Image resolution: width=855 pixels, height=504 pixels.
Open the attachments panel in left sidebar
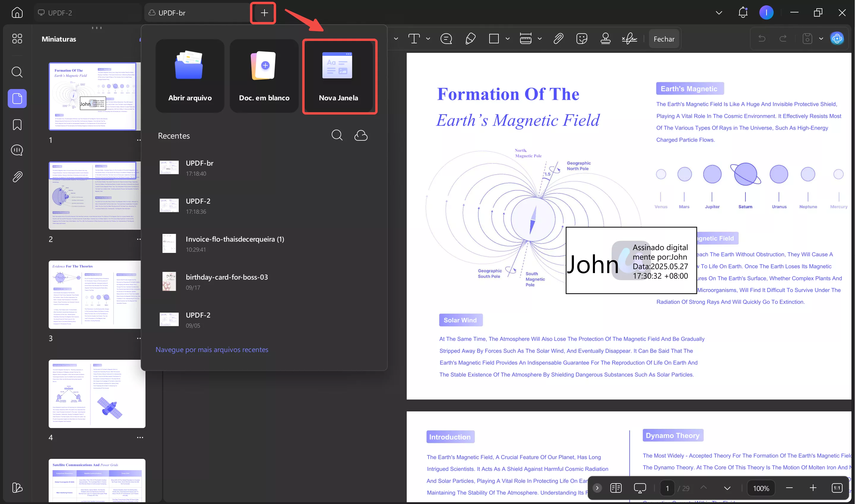coord(17,177)
